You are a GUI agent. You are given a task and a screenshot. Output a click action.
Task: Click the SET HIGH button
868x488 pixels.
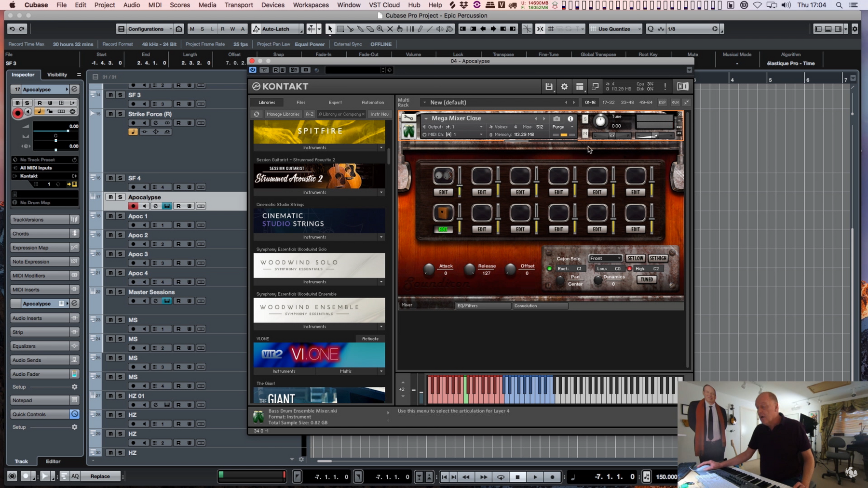(x=658, y=258)
